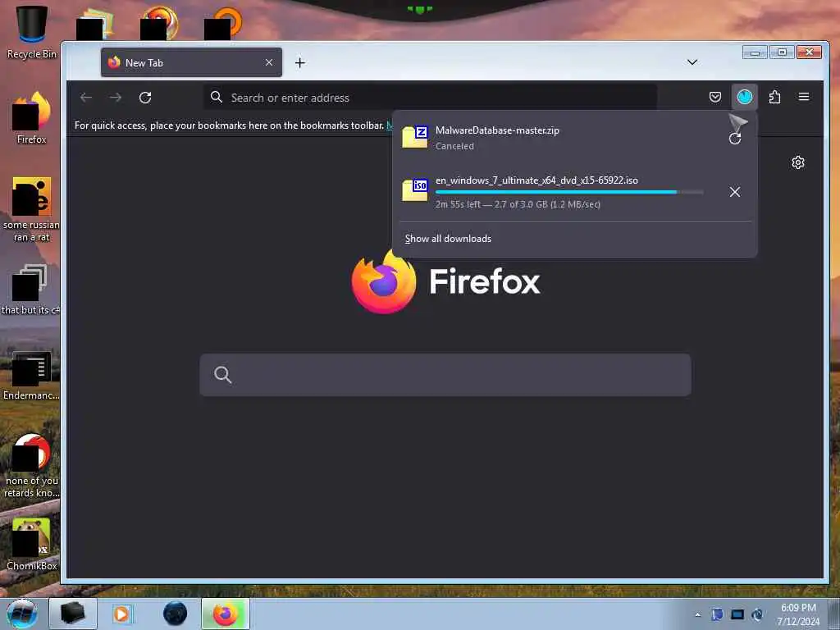This screenshot has height=630, width=840.
Task: Open the Save to Pocket button
Action: (715, 97)
